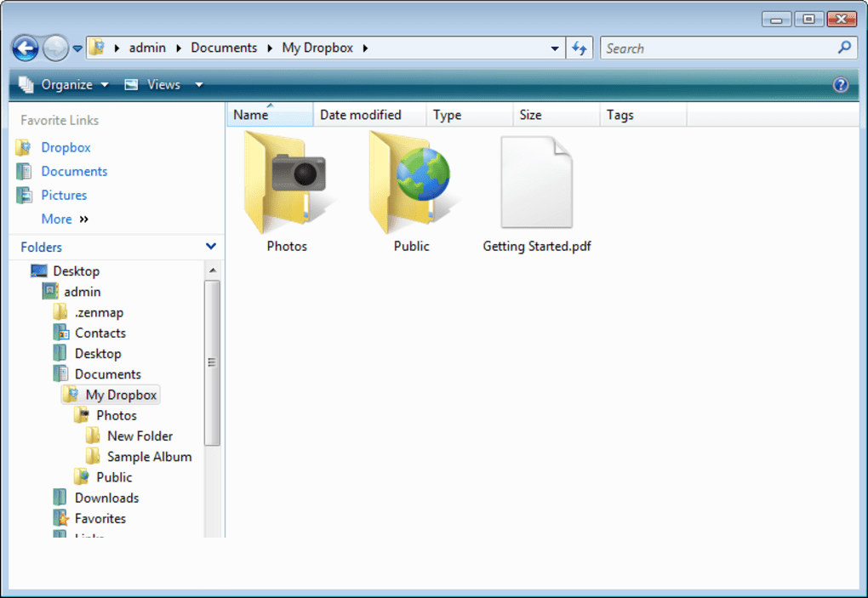The width and height of the screenshot is (868, 598).
Task: Open Dropbox favorite link
Action: [x=66, y=148]
